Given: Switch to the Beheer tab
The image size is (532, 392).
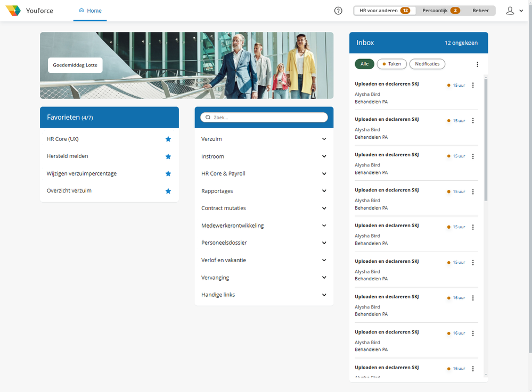Looking at the screenshot, I should pos(480,11).
